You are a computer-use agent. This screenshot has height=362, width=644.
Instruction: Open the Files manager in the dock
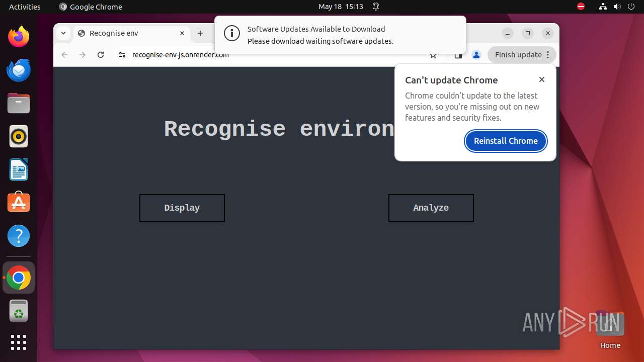(19, 104)
